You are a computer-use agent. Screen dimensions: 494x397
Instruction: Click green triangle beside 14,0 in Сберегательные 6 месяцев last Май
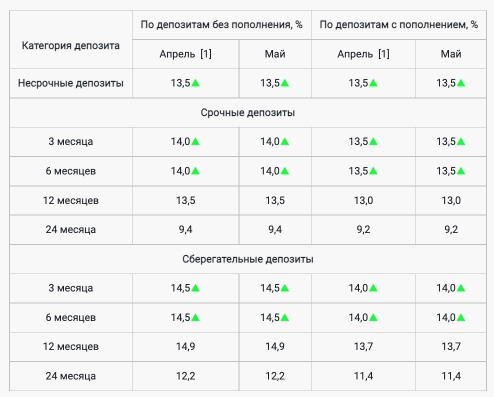461,317
